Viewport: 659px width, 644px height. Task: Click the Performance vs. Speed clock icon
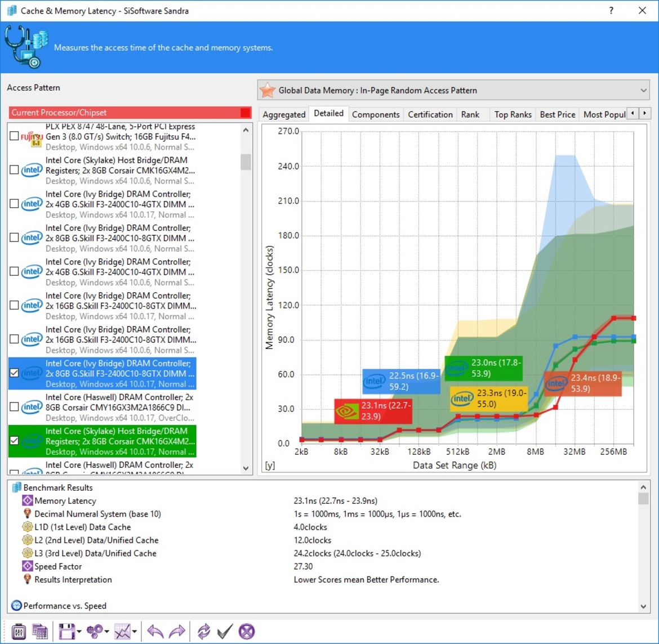pos(16,605)
